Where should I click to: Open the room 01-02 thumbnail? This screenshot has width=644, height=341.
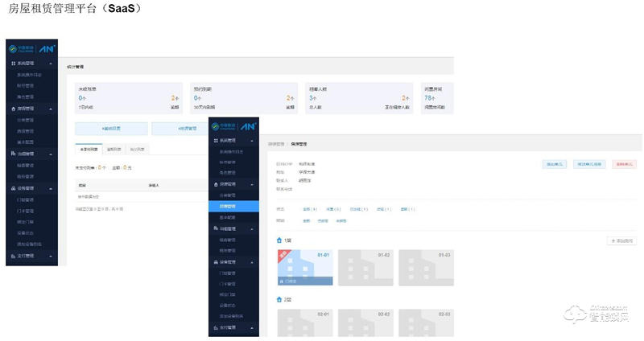[365, 268]
